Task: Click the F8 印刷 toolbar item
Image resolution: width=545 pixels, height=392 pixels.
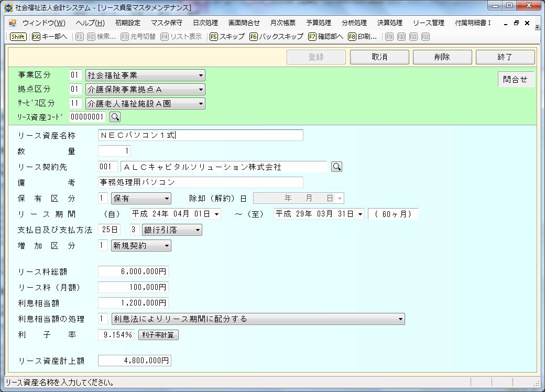Action: coord(362,37)
